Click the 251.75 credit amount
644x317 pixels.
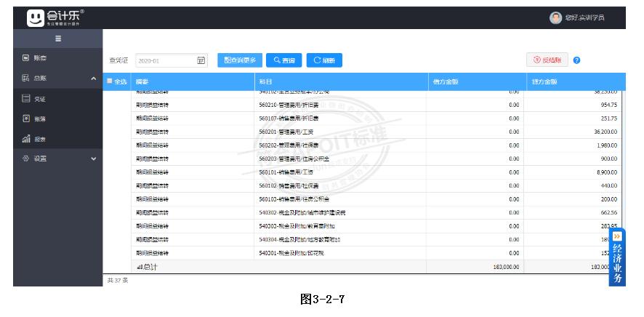(608, 119)
